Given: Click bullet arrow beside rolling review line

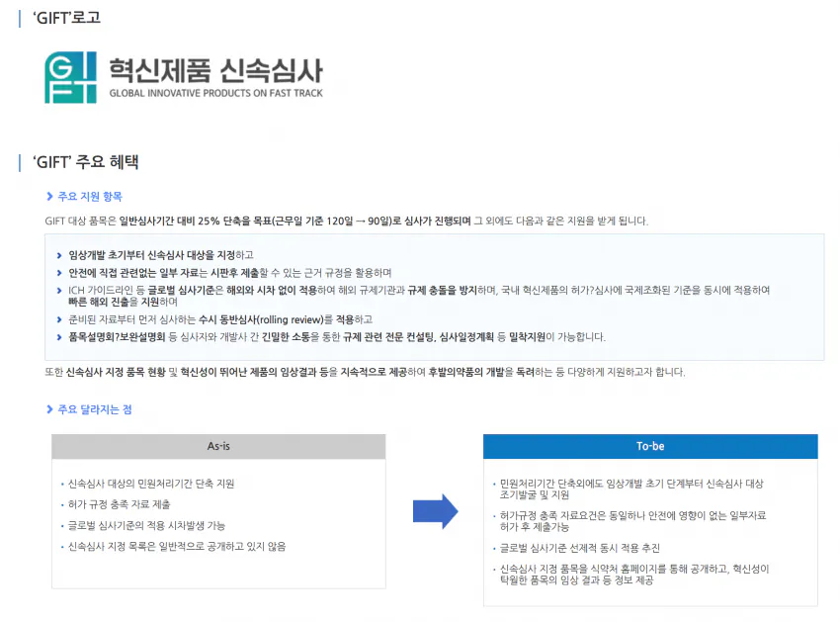Looking at the screenshot, I should tap(59, 320).
